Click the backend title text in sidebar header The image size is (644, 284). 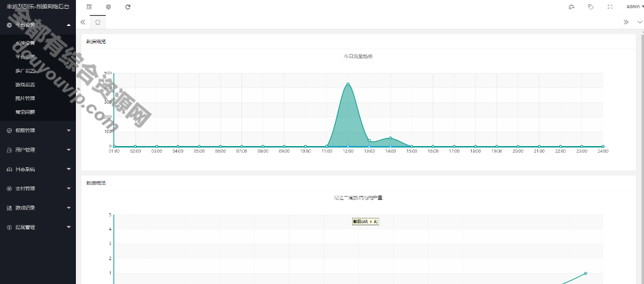[x=38, y=7]
